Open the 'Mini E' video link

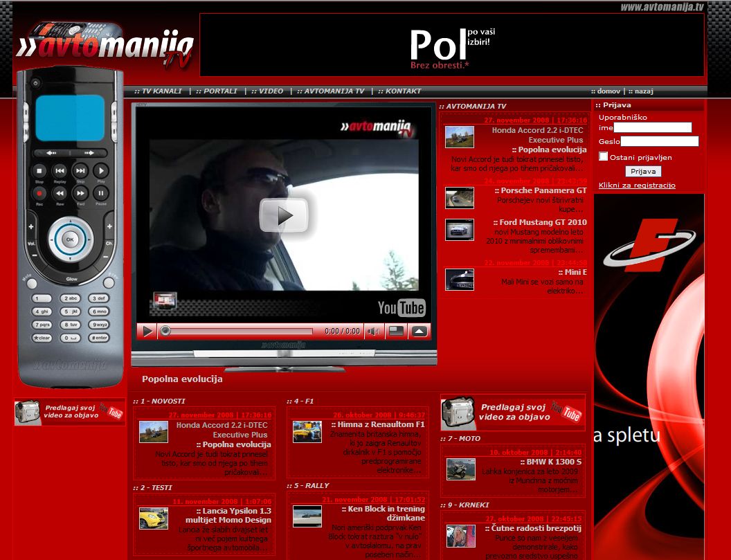click(x=572, y=272)
